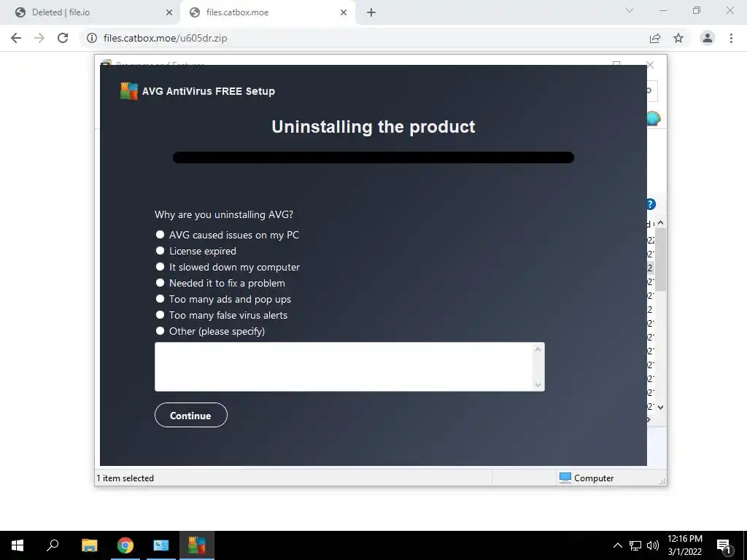Open Chrome three-dot menu
This screenshot has width=747, height=560.
pos(731,38)
